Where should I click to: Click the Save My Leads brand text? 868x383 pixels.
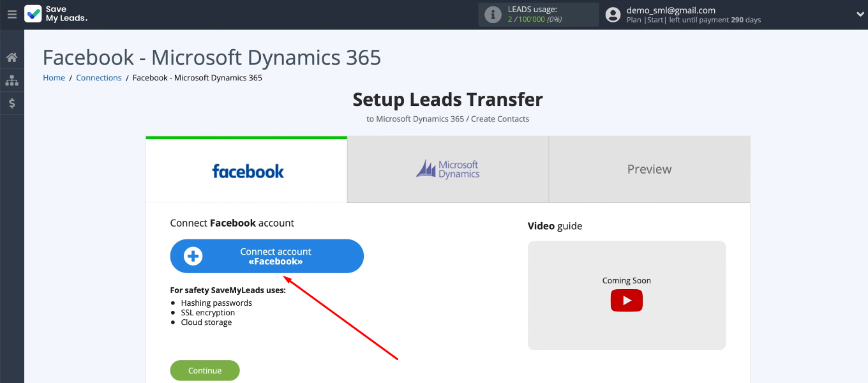(x=66, y=14)
